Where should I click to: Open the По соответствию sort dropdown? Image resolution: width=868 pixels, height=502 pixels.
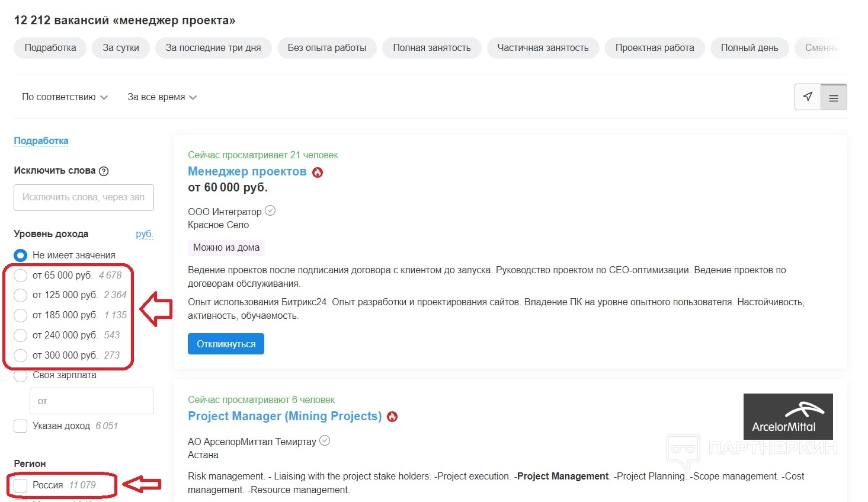[x=65, y=97]
